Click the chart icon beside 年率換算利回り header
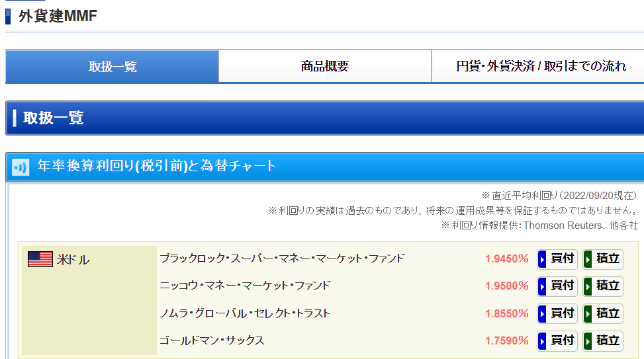644x359 pixels. (21, 167)
